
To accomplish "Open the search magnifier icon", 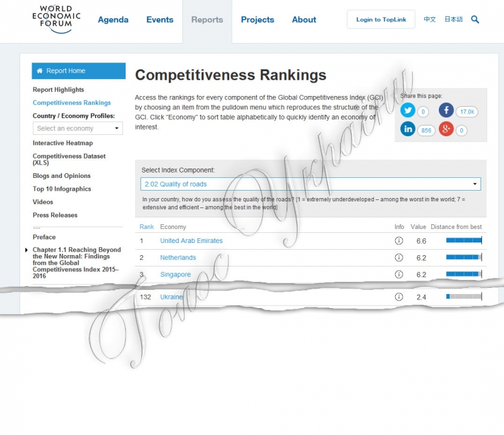I will coord(475,19).
